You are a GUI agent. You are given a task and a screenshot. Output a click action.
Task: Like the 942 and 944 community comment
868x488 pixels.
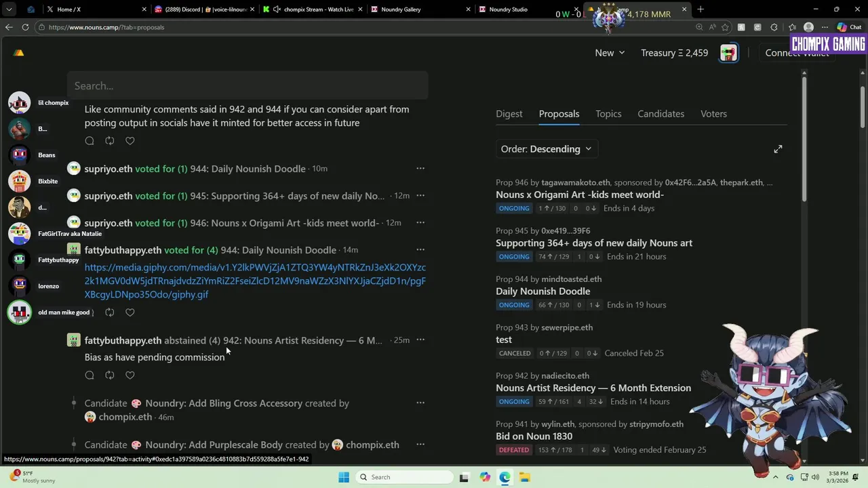click(x=130, y=141)
